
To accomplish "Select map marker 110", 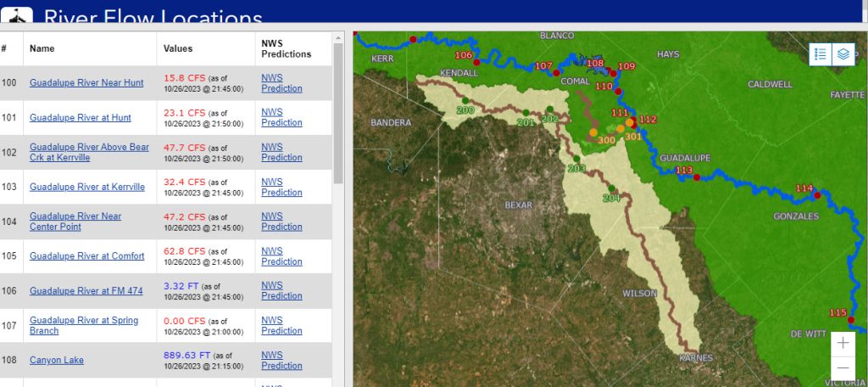I will click(618, 92).
